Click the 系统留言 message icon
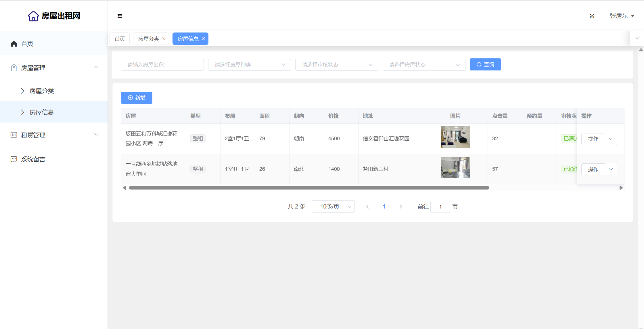This screenshot has height=329, width=644. click(x=14, y=159)
